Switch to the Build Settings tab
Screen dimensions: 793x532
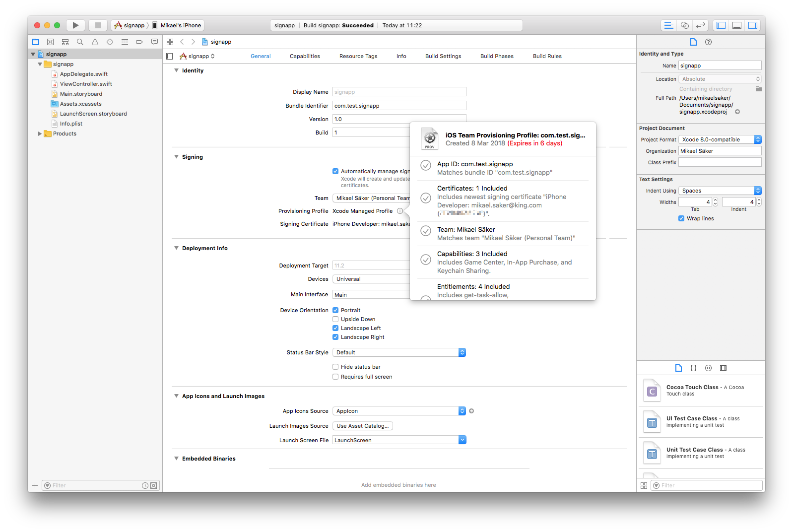443,56
